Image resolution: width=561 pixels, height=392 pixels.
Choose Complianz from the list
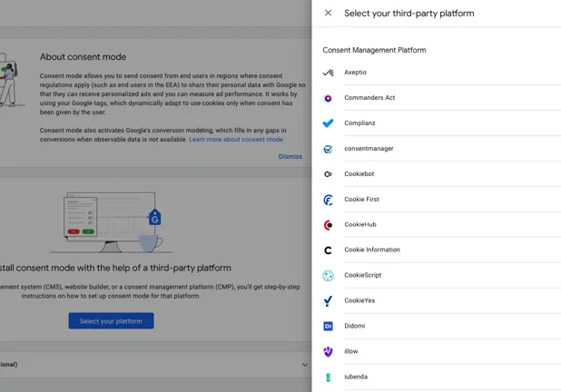pos(359,123)
